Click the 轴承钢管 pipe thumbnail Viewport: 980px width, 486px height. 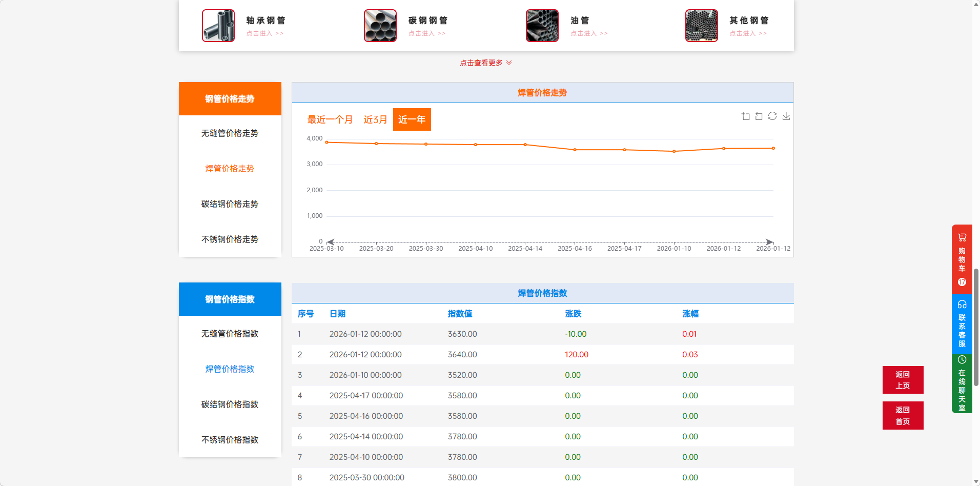pyautogui.click(x=218, y=26)
